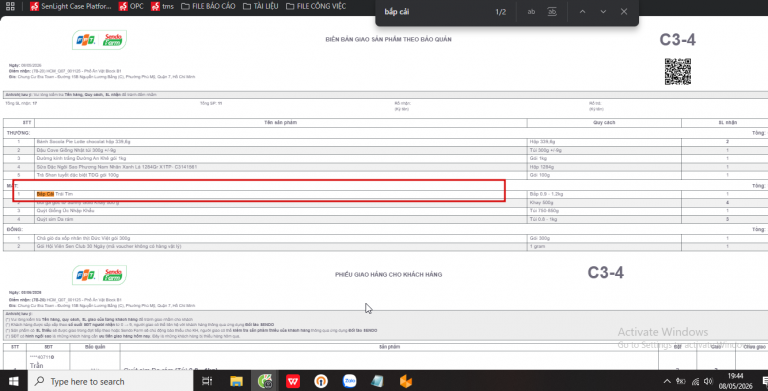The height and width of the screenshot is (391, 768).
Task: Switch to the Cốc Cốc browser taskbar icon
Action: 265,381
